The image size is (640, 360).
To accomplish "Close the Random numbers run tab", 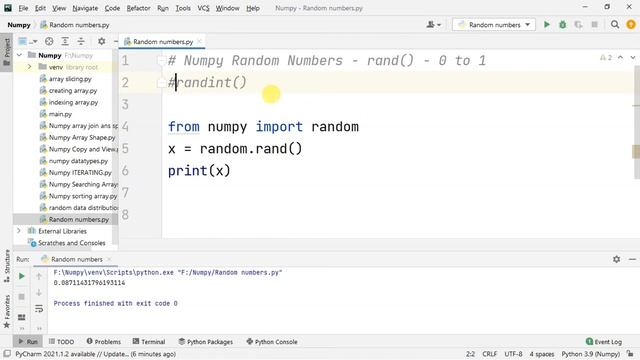I will tap(109, 259).
